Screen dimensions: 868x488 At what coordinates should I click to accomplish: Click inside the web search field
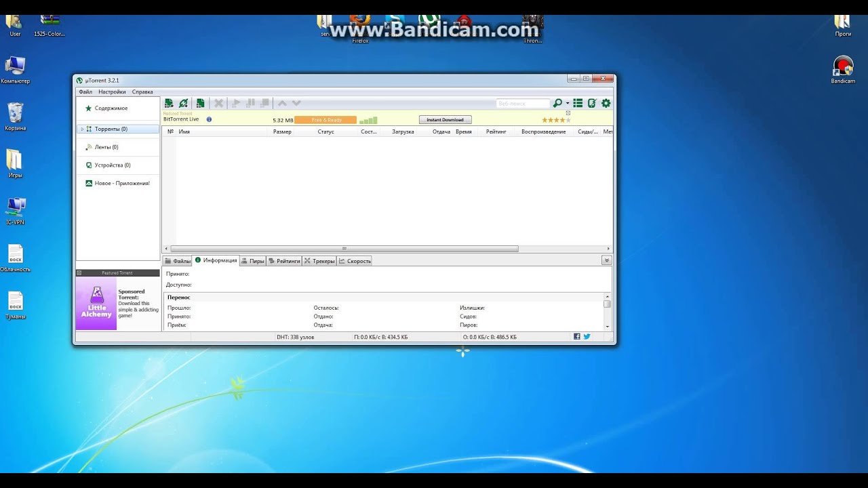(523, 104)
